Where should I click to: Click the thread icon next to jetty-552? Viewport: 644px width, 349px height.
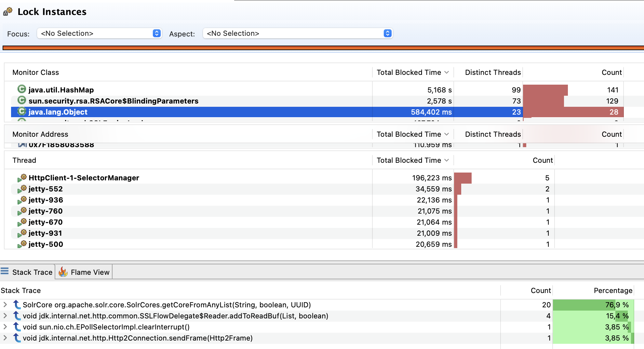tap(22, 189)
